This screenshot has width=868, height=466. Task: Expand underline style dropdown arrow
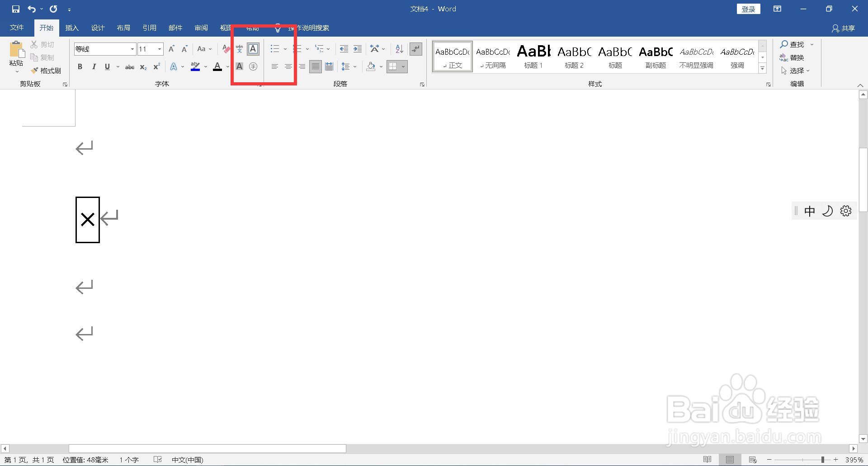(118, 67)
